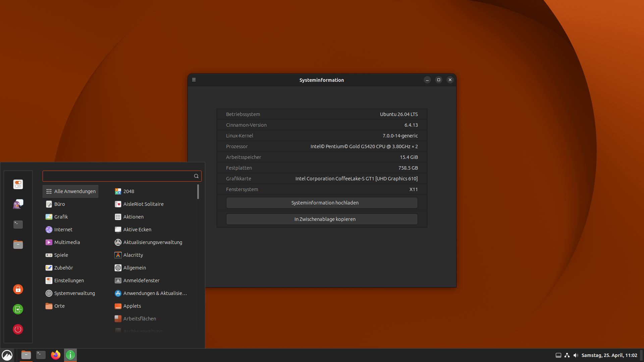Click the 758.5 GB disk value
Viewport: 644px width, 362px height.
[408, 168]
